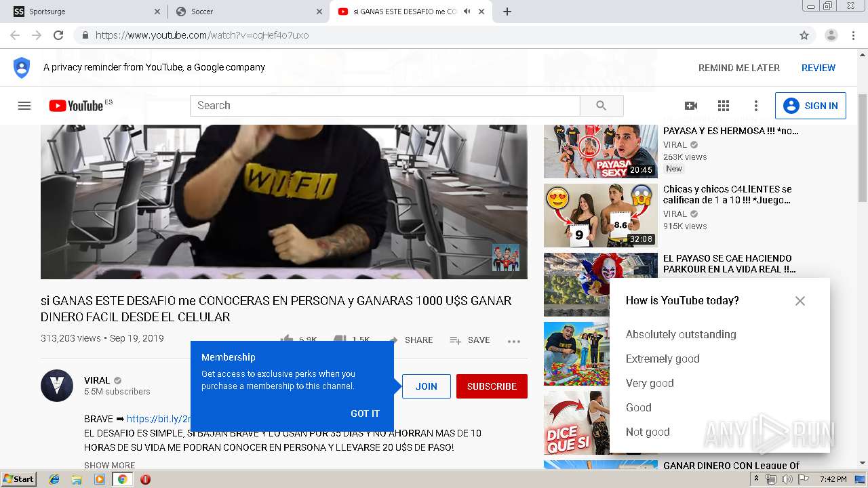
Task: Dislike the video with thumbs down
Action: click(x=340, y=339)
